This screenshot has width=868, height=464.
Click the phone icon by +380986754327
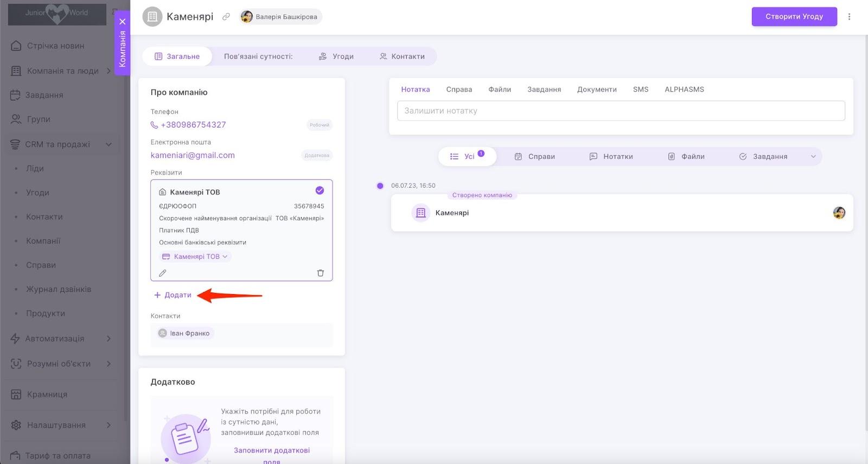(154, 125)
